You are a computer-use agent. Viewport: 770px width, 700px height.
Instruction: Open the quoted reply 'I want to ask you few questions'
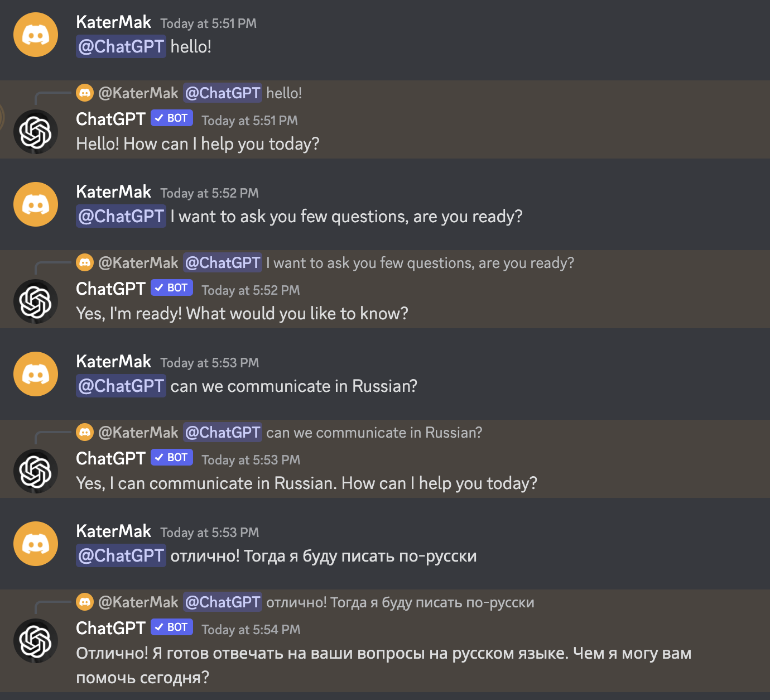[x=420, y=262]
